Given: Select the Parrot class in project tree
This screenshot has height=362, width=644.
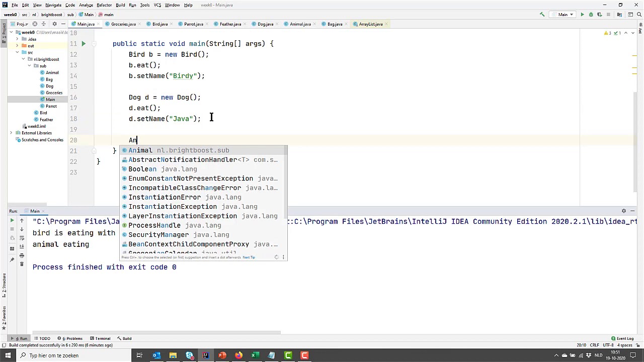Looking at the screenshot, I should click(48, 106).
